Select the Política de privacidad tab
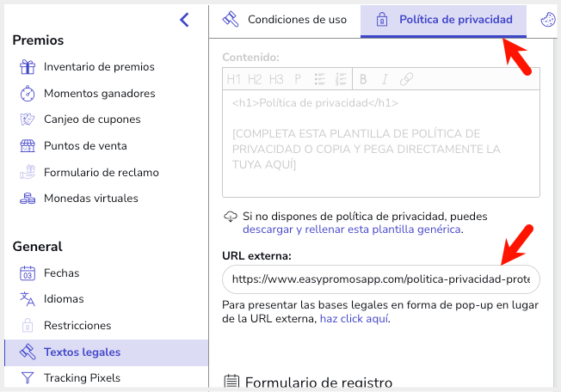The height and width of the screenshot is (392, 561). [x=444, y=19]
